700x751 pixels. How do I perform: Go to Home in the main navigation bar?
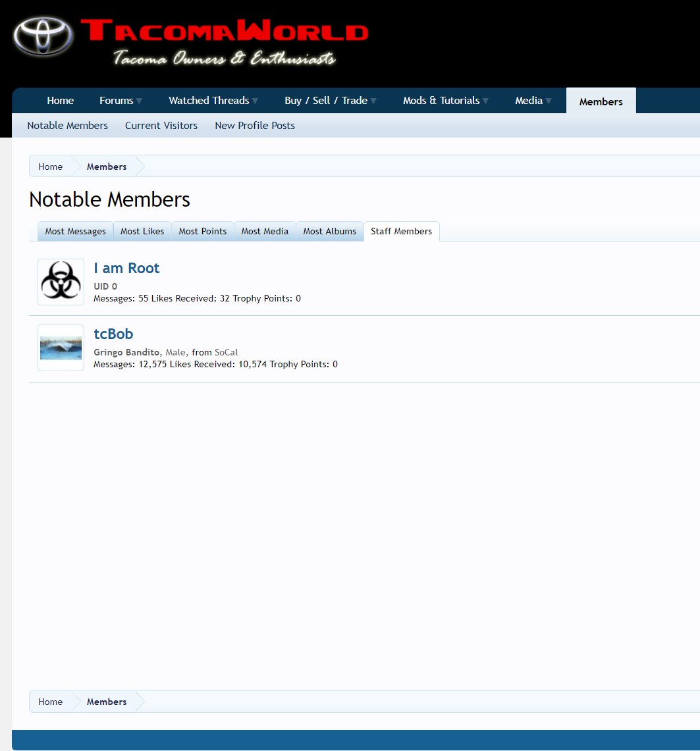tap(61, 101)
